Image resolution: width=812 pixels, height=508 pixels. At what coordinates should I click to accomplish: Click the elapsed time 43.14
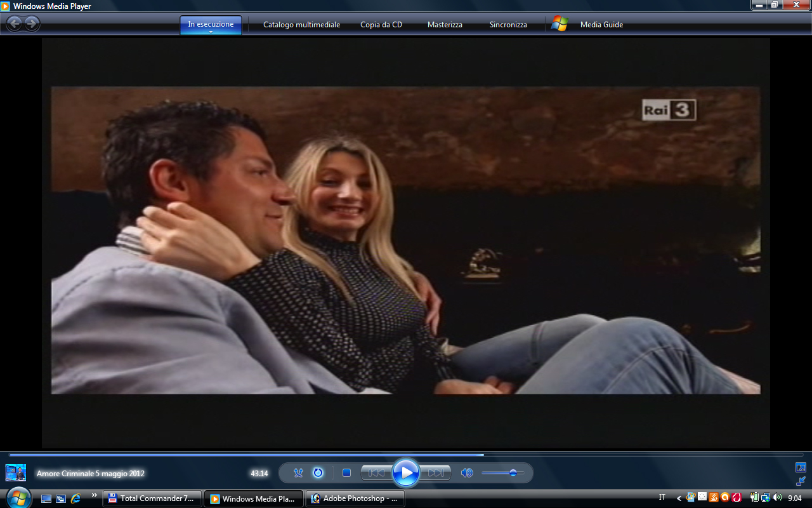[259, 474]
